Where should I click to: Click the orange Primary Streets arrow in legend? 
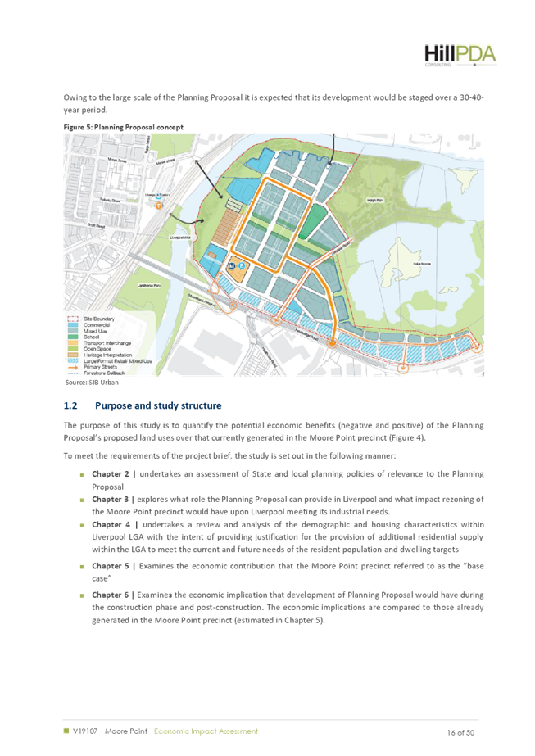coord(73,368)
